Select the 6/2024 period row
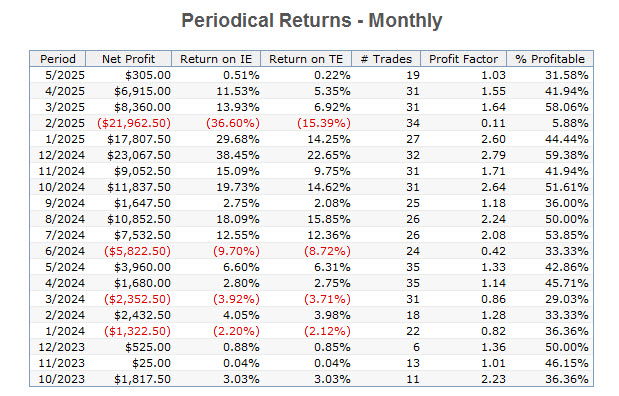The image size is (619, 396). pos(311,251)
